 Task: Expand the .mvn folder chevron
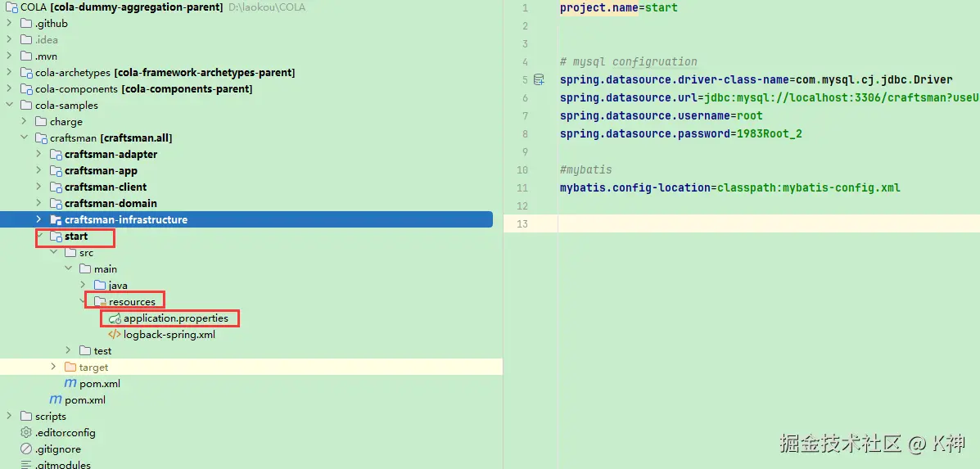coord(8,56)
